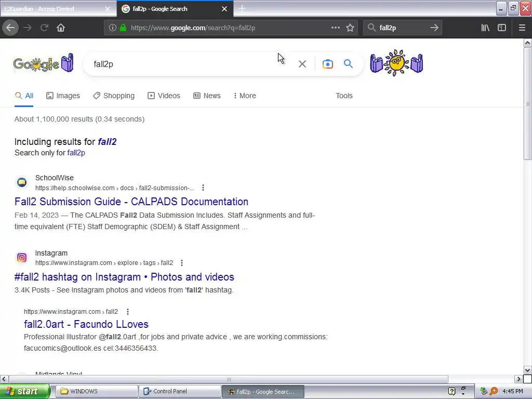The width and height of the screenshot is (532, 399).
Task: Switch to the WINDOWS folder taskbar button
Action: tap(97, 391)
